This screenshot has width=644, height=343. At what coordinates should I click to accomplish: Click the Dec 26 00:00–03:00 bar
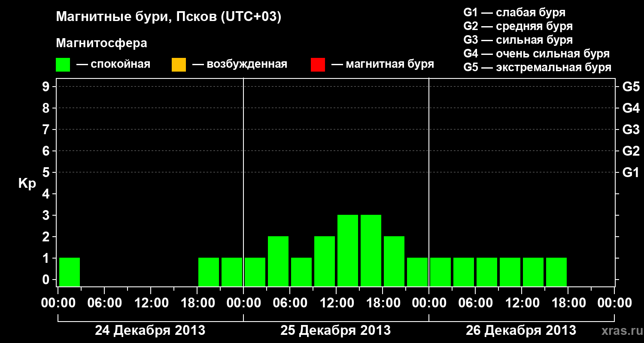point(440,272)
